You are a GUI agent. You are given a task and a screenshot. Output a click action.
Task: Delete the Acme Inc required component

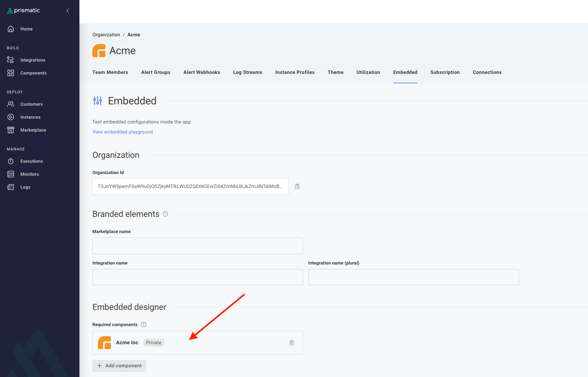pos(291,342)
